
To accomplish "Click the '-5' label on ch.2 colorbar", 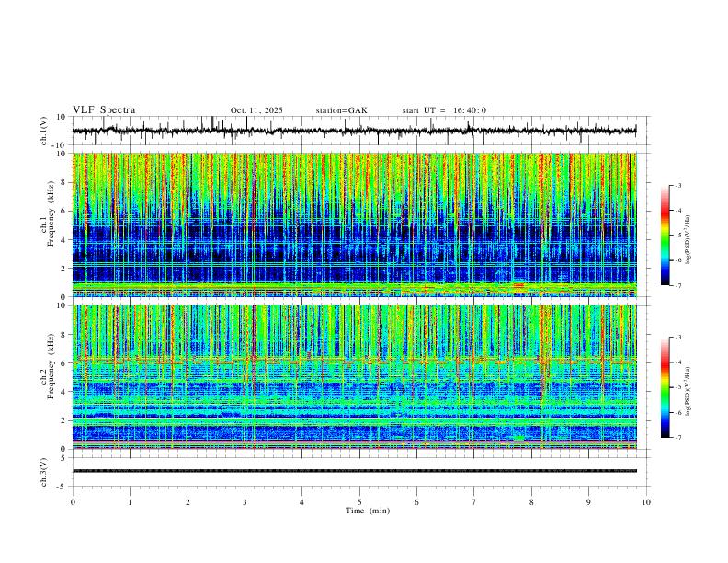I will pos(677,387).
